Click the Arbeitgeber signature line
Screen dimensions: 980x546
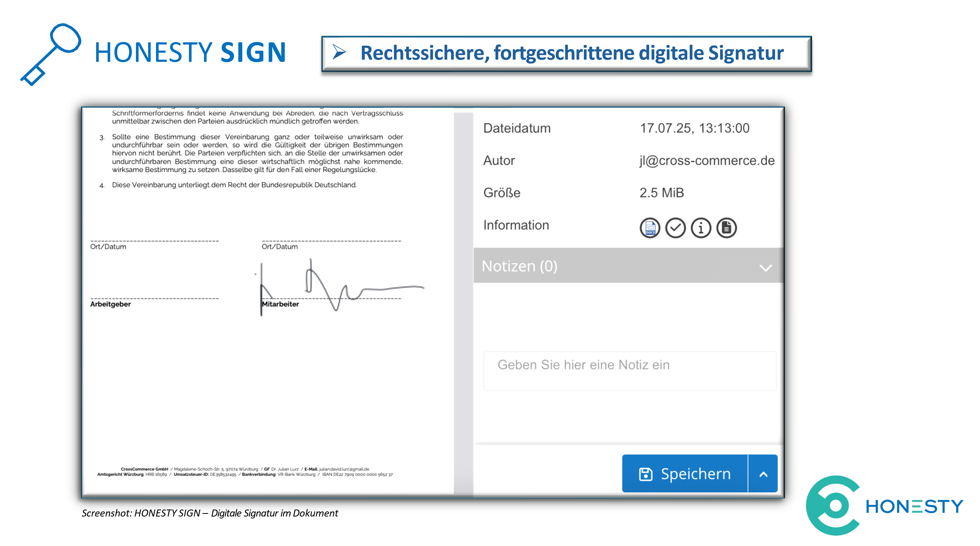tap(154, 299)
